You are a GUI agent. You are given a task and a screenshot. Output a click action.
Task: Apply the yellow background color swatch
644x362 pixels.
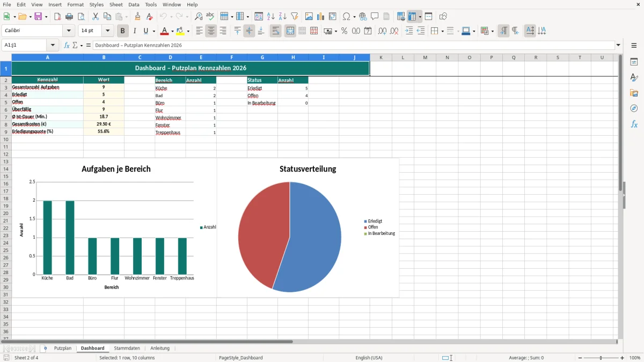(x=180, y=31)
